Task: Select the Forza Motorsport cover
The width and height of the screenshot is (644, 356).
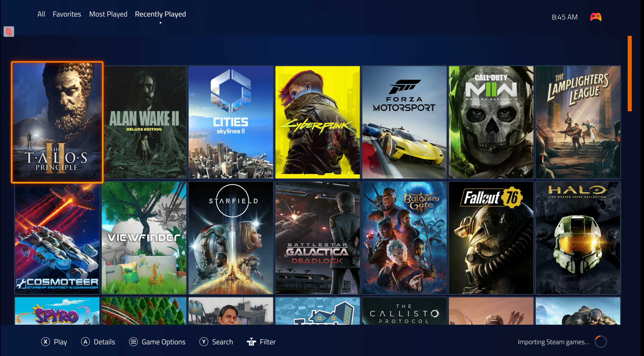Action: click(x=404, y=122)
